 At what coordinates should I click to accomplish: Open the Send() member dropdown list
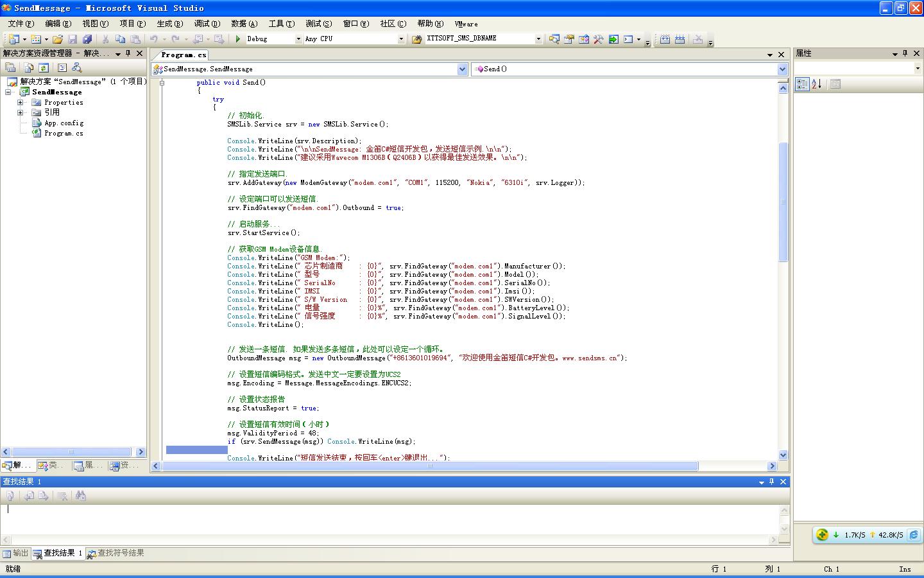coord(782,69)
